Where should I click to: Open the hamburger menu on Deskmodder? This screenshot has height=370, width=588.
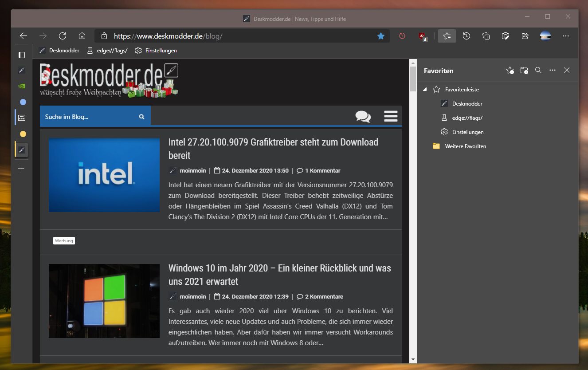391,116
